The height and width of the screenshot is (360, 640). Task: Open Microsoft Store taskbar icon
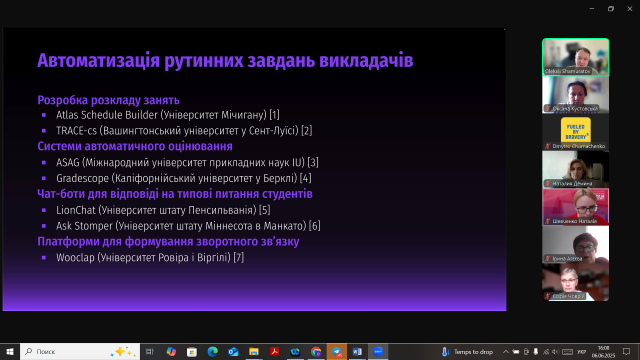click(192, 351)
